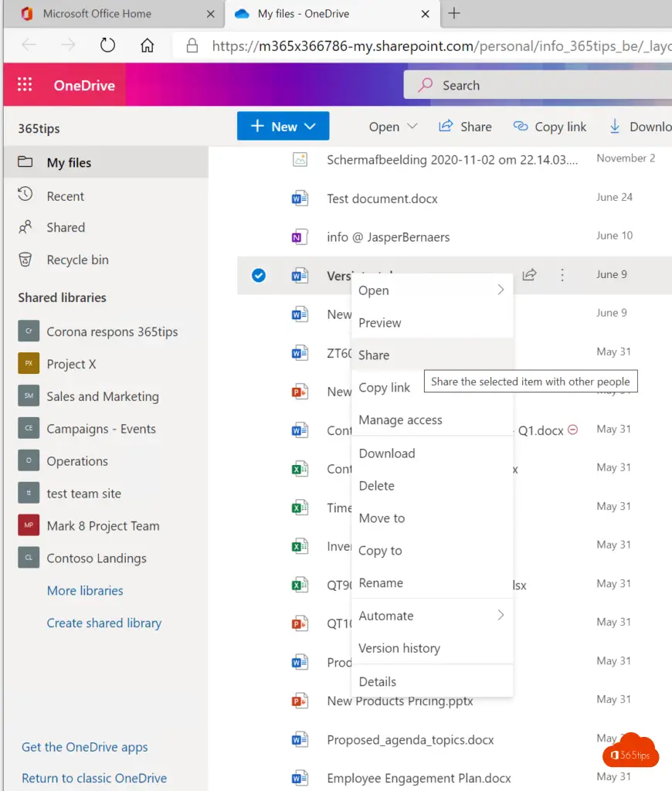Select Details in the context menu
Image resolution: width=672 pixels, height=791 pixels.
433,681
